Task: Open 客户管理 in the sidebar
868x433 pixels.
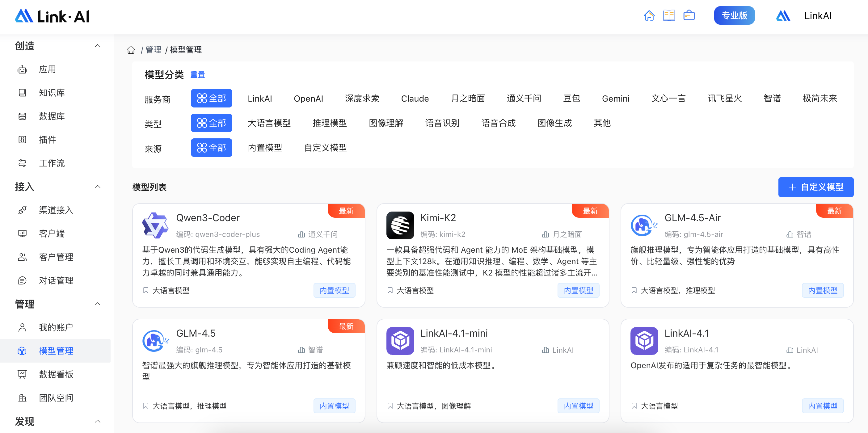Action: (x=55, y=257)
